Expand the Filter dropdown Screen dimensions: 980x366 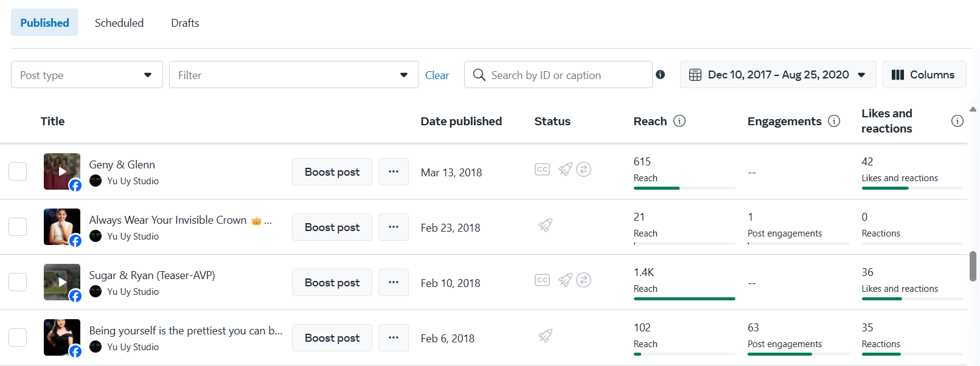[x=294, y=75]
